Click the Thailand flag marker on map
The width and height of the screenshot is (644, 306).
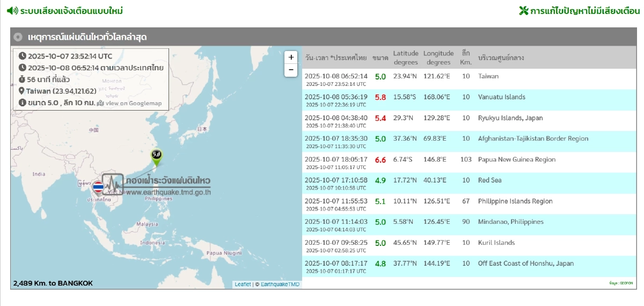pos(98,187)
